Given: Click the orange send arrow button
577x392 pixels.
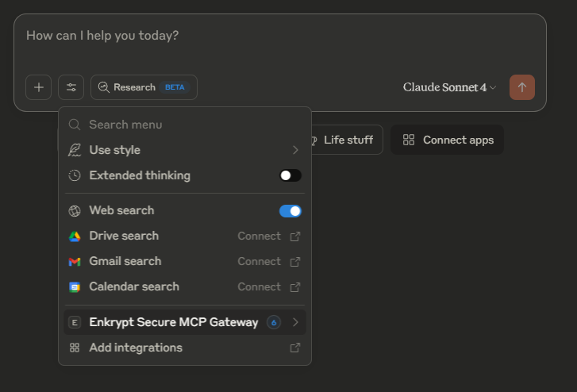Looking at the screenshot, I should pyautogui.click(x=522, y=87).
